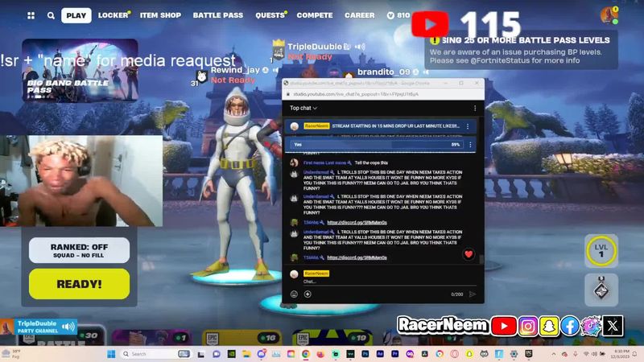
Task: Mute TripleDuuble party channel speaker icon
Action: (x=68, y=327)
